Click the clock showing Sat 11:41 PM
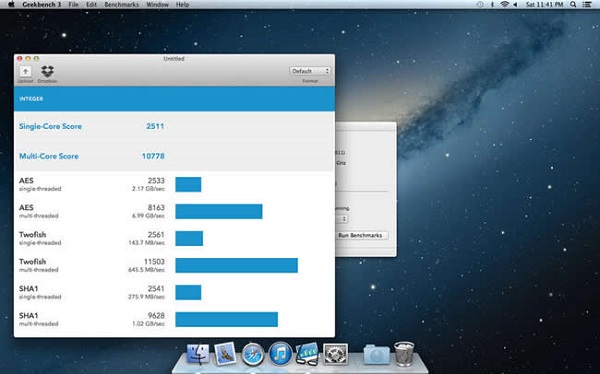Image resolution: width=600 pixels, height=374 pixels. [x=544, y=5]
